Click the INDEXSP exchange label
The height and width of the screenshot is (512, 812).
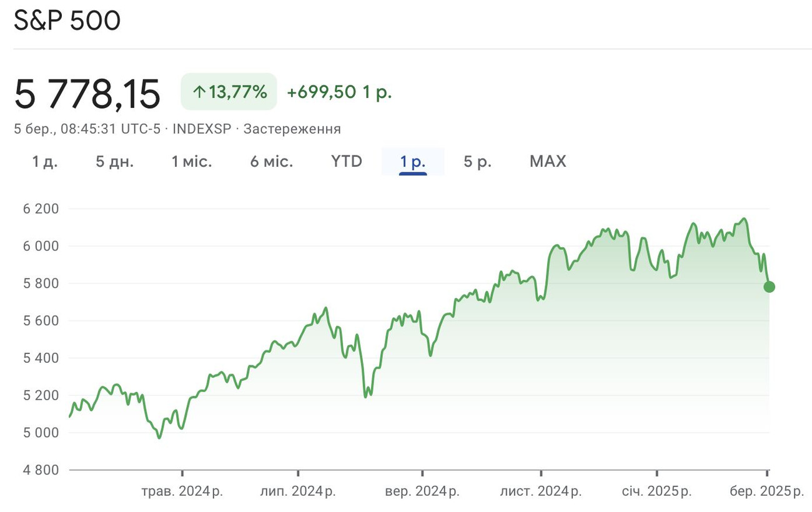click(202, 129)
